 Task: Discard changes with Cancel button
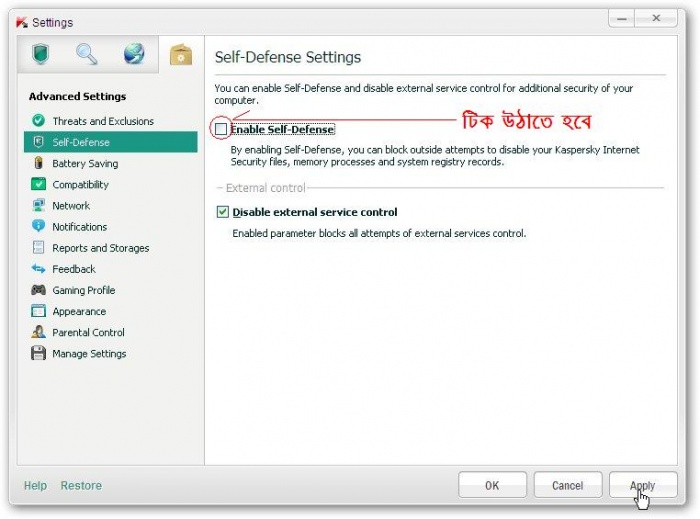pos(567,485)
